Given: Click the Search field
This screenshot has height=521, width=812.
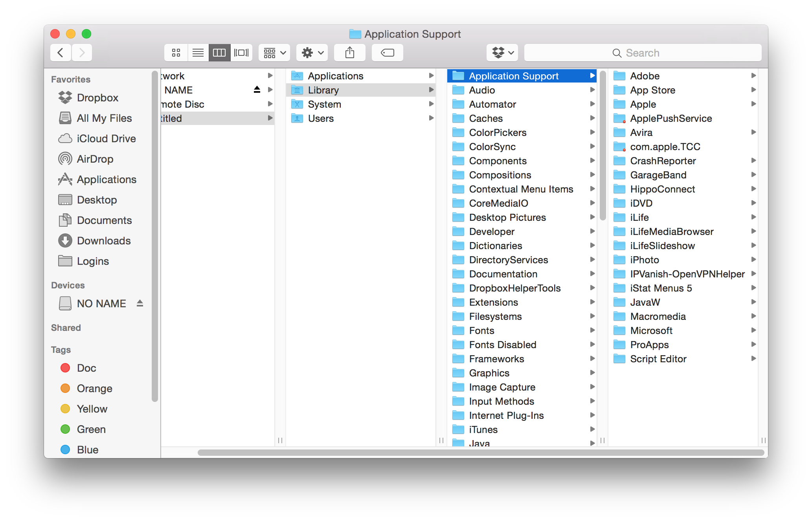Looking at the screenshot, I should click(643, 53).
